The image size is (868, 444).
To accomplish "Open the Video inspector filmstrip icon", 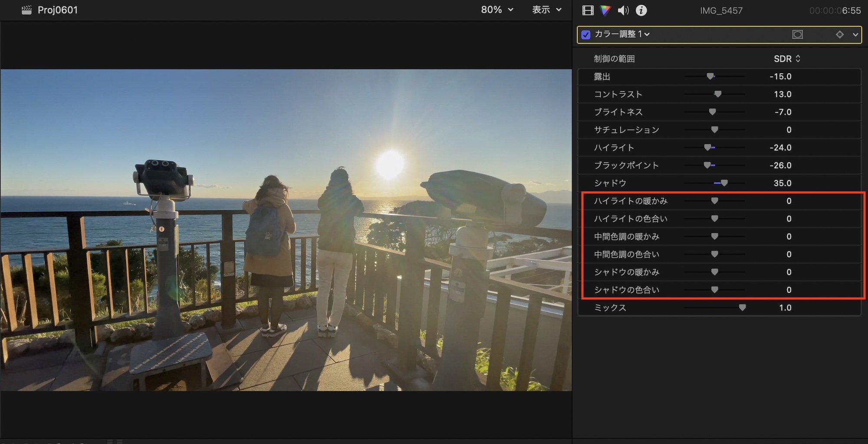I will [588, 10].
